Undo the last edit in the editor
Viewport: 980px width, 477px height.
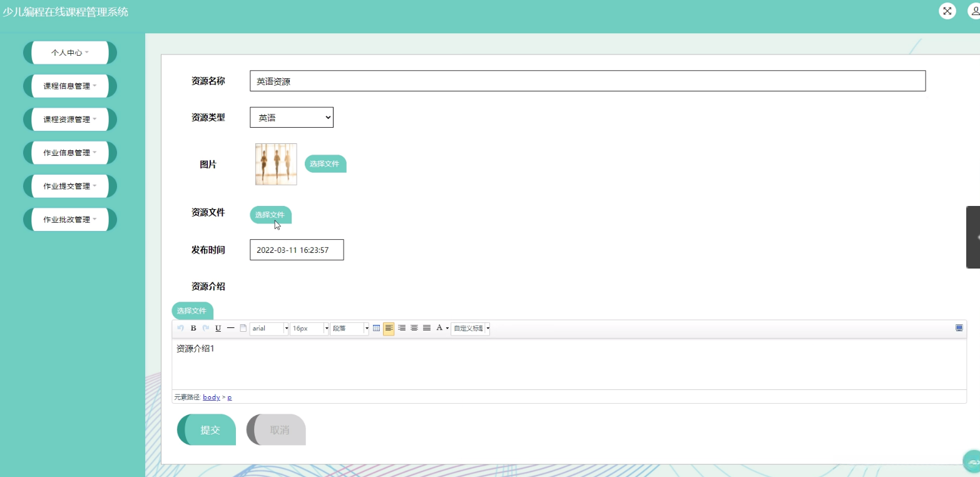tap(181, 328)
